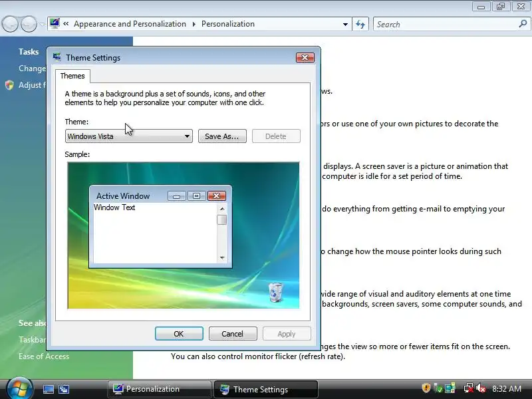Click the Adjust link in left sidebar
Viewport: 532px width, 399px height.
coord(32,85)
